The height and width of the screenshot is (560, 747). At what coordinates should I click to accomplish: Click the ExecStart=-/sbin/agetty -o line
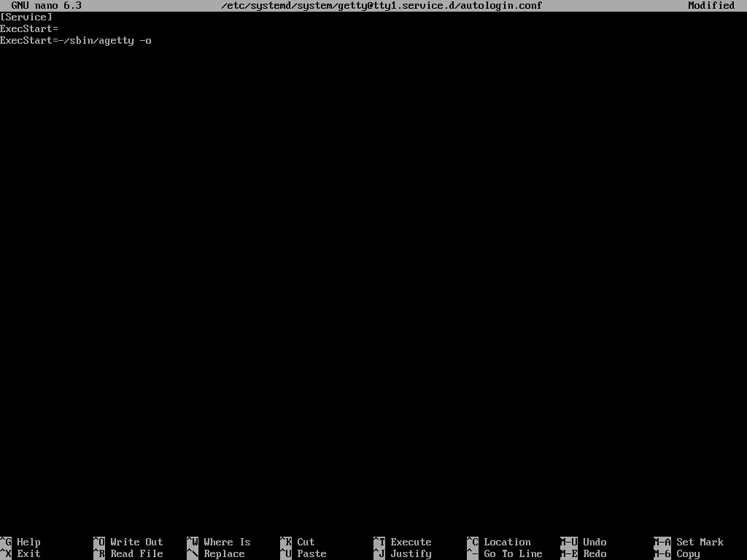(76, 41)
